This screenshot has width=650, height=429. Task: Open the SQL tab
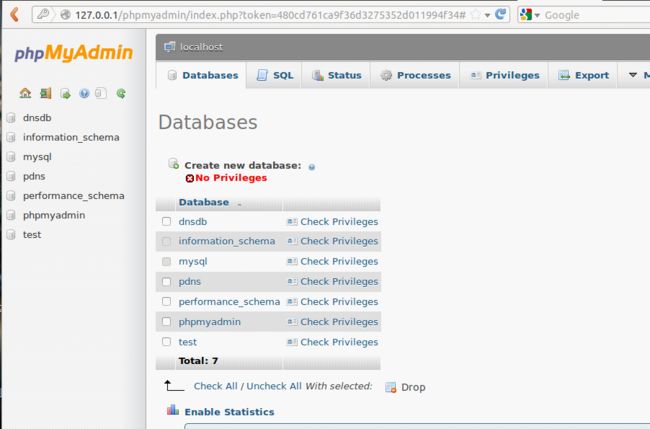tap(274, 75)
